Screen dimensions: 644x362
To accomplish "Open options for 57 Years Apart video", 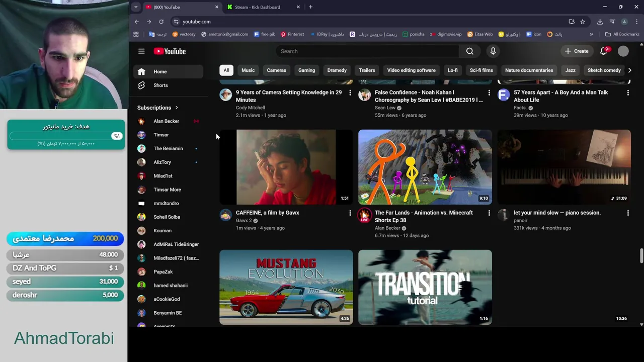I will click(x=628, y=93).
